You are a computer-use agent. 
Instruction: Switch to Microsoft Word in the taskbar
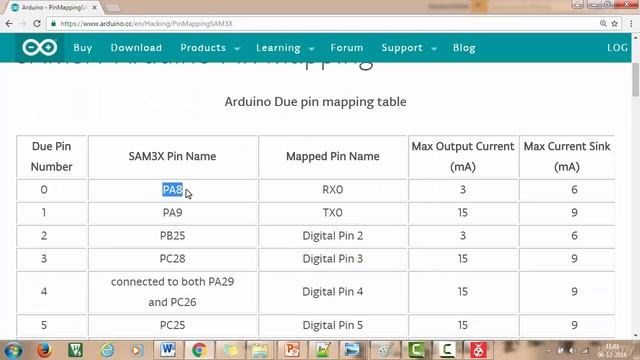(168, 350)
